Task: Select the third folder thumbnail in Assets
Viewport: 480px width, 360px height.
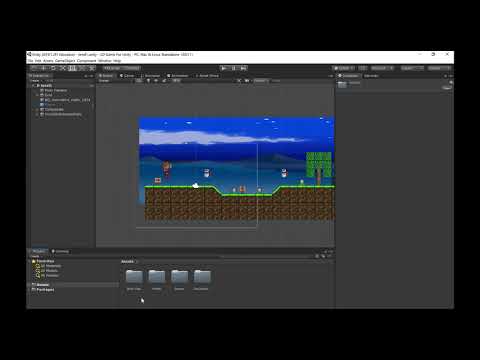Action: 179,277
